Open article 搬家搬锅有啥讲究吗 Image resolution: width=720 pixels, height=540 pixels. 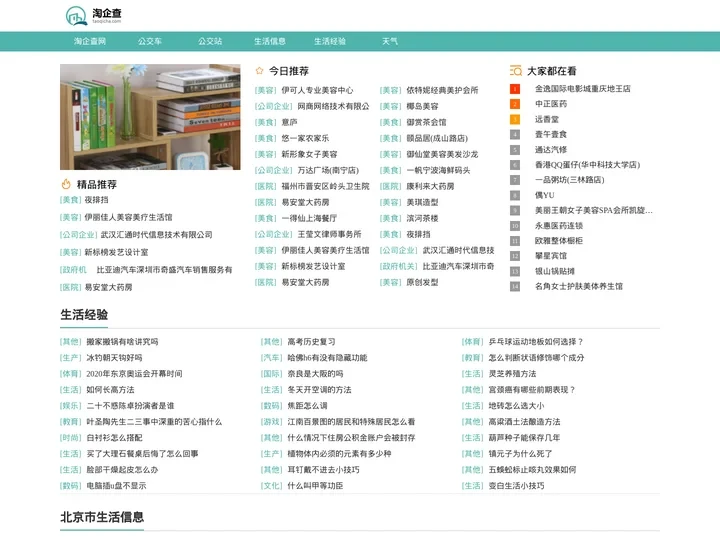tap(122, 342)
